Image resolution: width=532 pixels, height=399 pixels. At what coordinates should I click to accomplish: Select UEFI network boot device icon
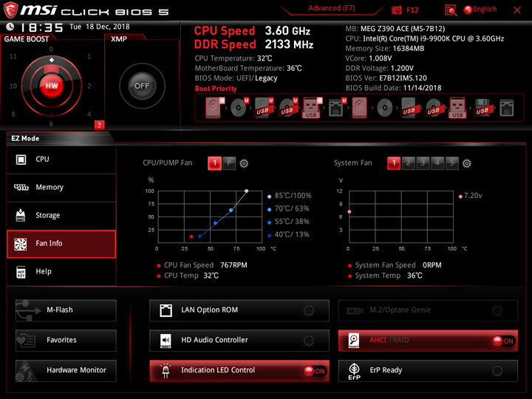(337, 108)
